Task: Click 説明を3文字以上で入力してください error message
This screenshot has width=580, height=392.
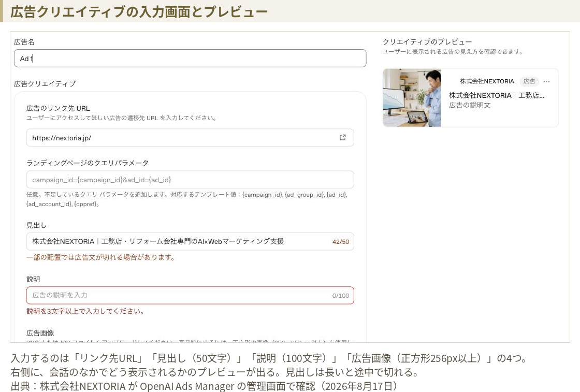Action: tap(85, 311)
